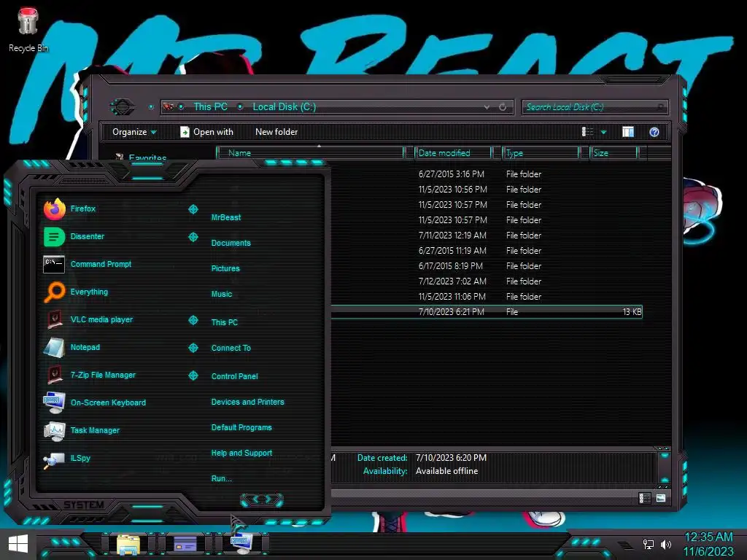Viewport: 747px width, 560px height.
Task: Toggle the preview pane icon
Action: click(x=628, y=132)
